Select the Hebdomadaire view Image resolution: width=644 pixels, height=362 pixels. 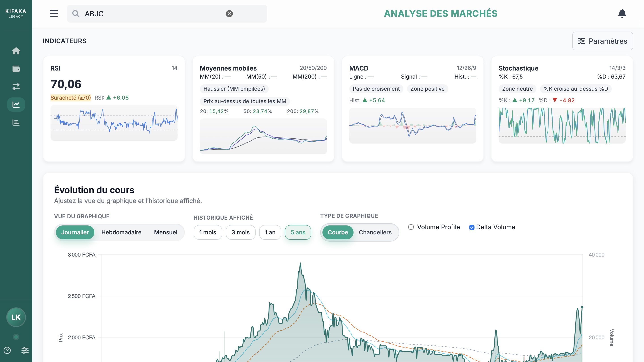[121, 232]
